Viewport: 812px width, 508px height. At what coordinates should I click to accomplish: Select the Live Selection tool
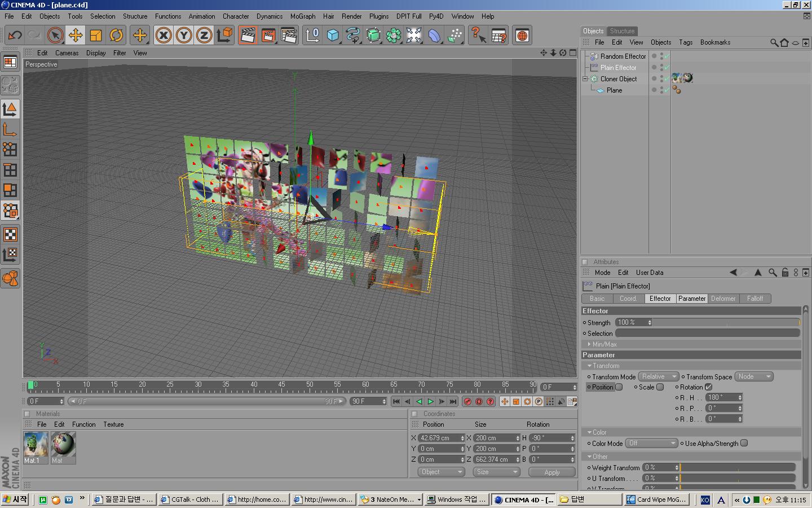pyautogui.click(x=55, y=35)
